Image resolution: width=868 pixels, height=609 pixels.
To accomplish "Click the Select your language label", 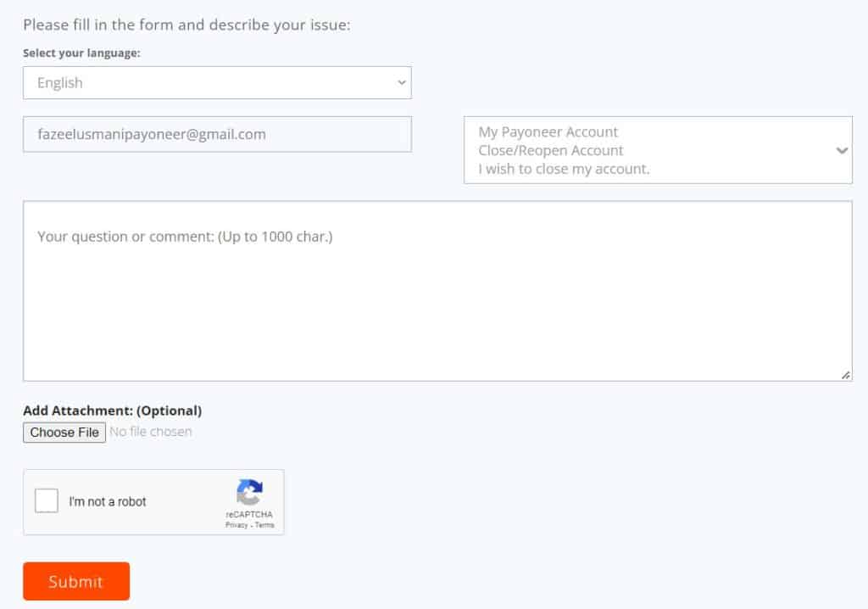I will [81, 53].
